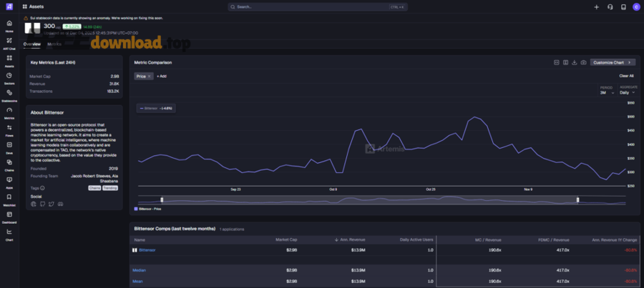
Task: Click the Artemis logo in the sidebar
Action: click(x=9, y=6)
